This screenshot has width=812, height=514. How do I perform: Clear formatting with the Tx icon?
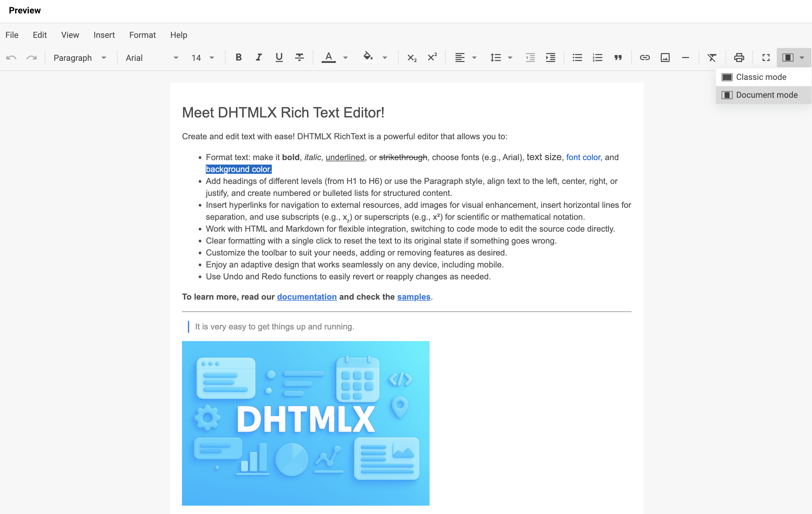tap(712, 58)
